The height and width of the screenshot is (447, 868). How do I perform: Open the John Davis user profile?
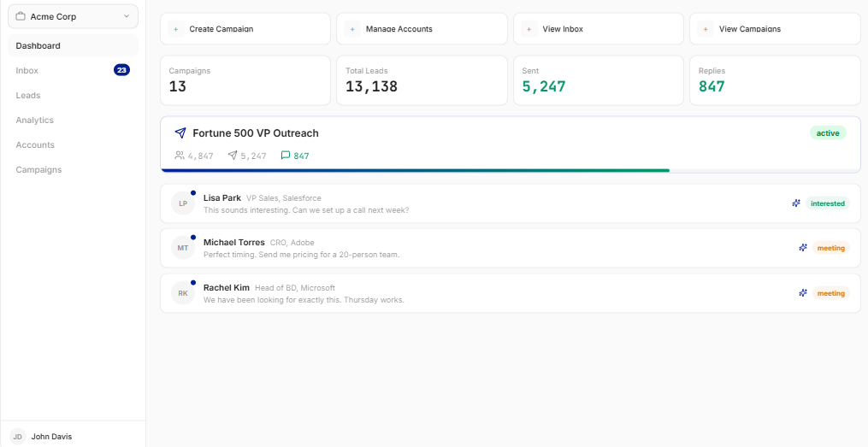(x=51, y=437)
